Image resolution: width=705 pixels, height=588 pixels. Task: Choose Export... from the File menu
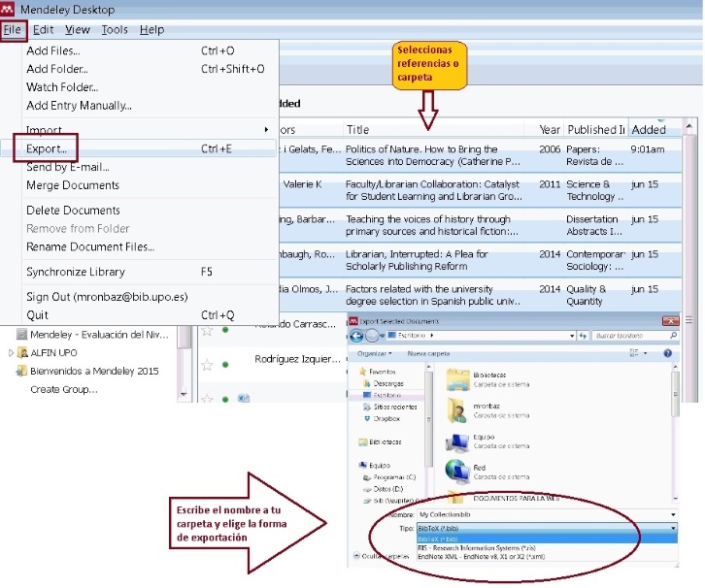pos(139,148)
